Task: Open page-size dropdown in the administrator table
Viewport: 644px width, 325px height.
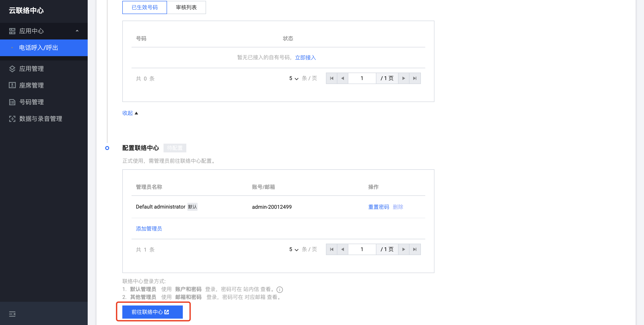Action: tap(294, 249)
